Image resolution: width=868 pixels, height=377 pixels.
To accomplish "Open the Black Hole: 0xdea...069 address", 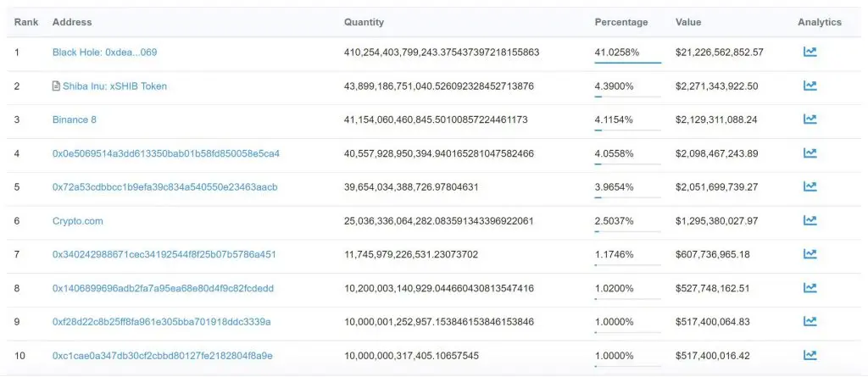I will click(104, 53).
